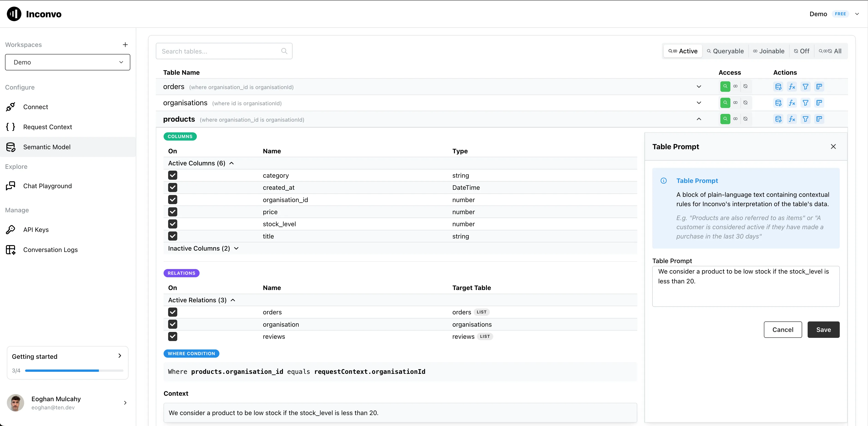The height and width of the screenshot is (426, 868).
Task: Uncheck the category column checkbox
Action: pos(172,175)
